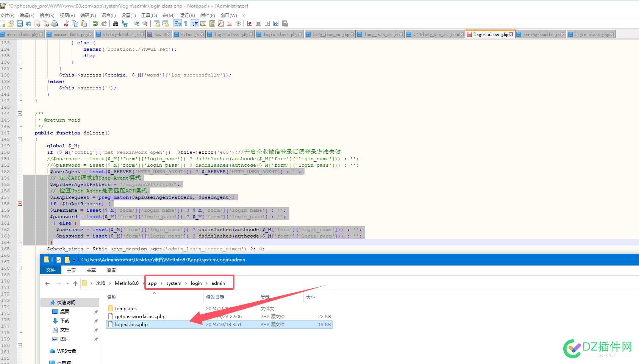Save the current file with toolbar icon
The width and height of the screenshot is (639, 364).
[20, 23]
